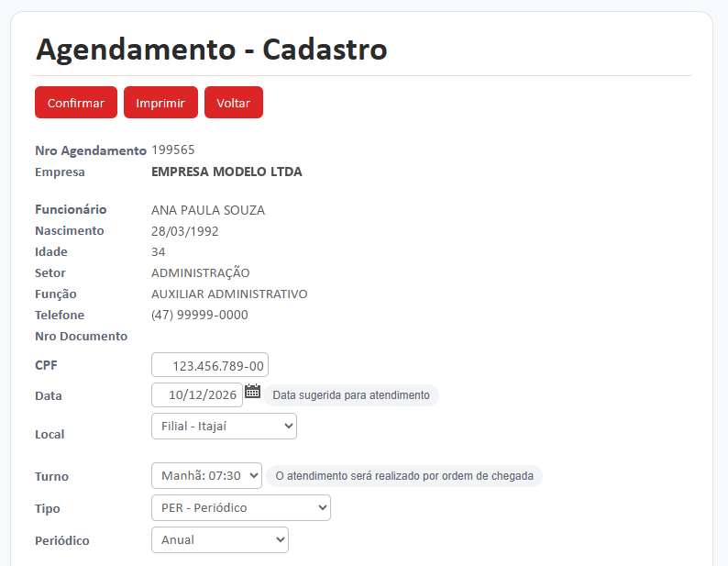
Task: Click the company name EMPRESA MODELO LTDA
Action: [226, 172]
